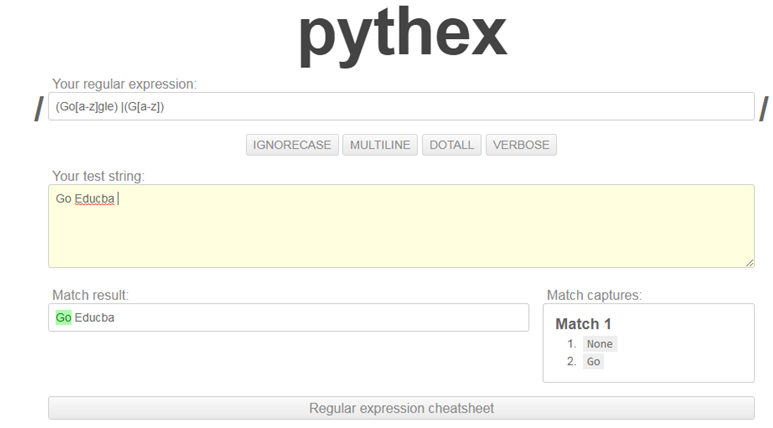Toggle the IGNORECASE flag
Viewport: 773px width, 428px height.
[292, 145]
